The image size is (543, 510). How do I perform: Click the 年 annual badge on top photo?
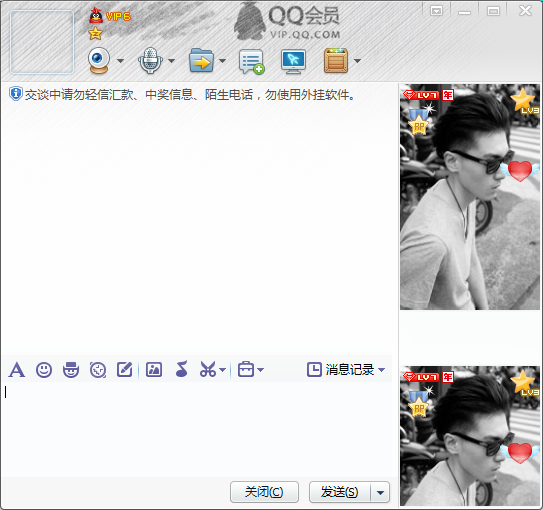pyautogui.click(x=448, y=95)
